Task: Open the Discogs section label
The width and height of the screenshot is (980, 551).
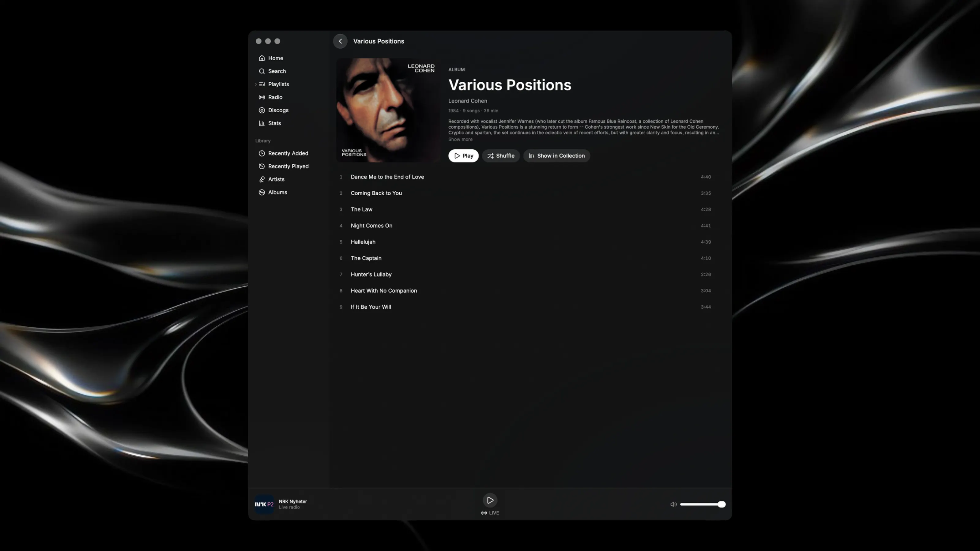Action: (278, 110)
